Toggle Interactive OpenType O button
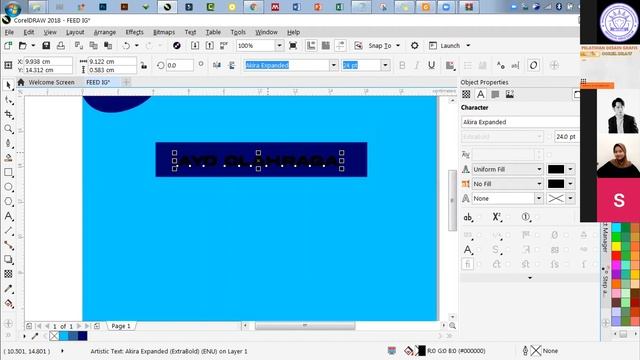 pos(533,65)
